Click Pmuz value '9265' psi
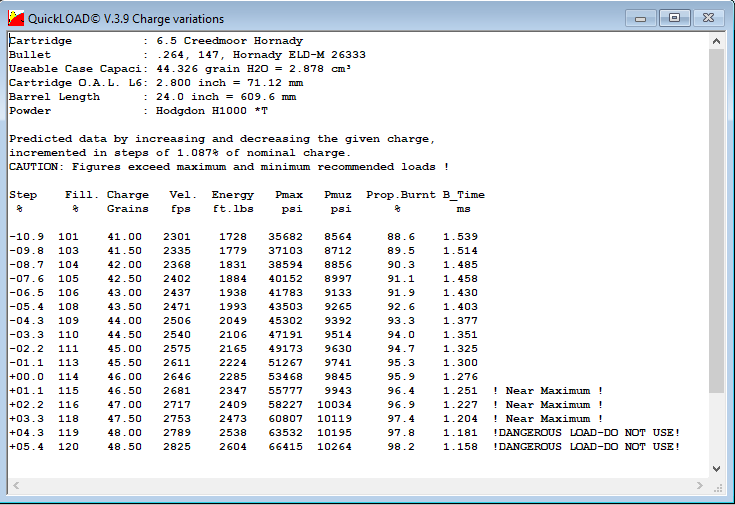This screenshot has width=735, height=505. 338,307
